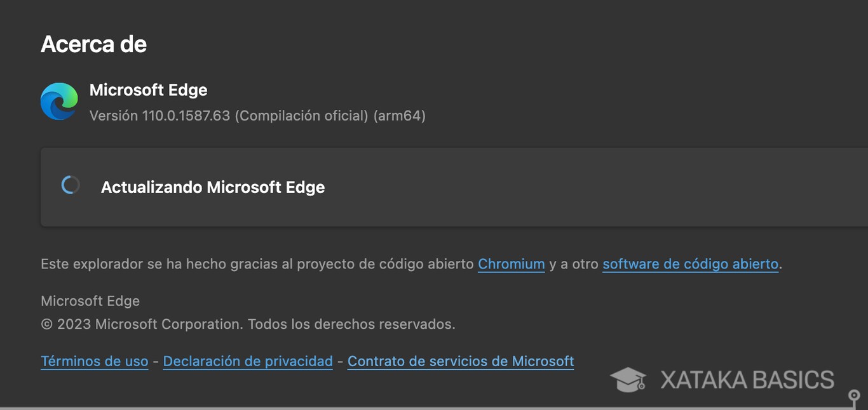Select the Edge browser icon beside version info
Screen dimensions: 868x410
[x=59, y=101]
